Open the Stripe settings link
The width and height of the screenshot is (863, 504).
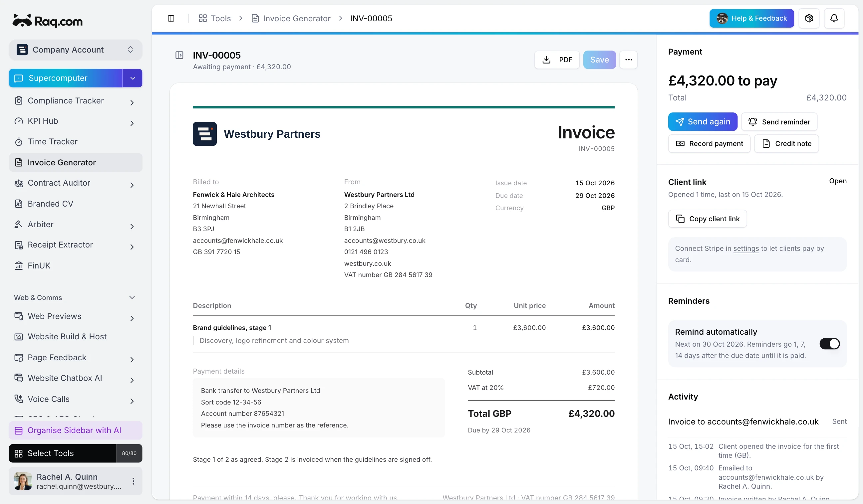pyautogui.click(x=746, y=249)
